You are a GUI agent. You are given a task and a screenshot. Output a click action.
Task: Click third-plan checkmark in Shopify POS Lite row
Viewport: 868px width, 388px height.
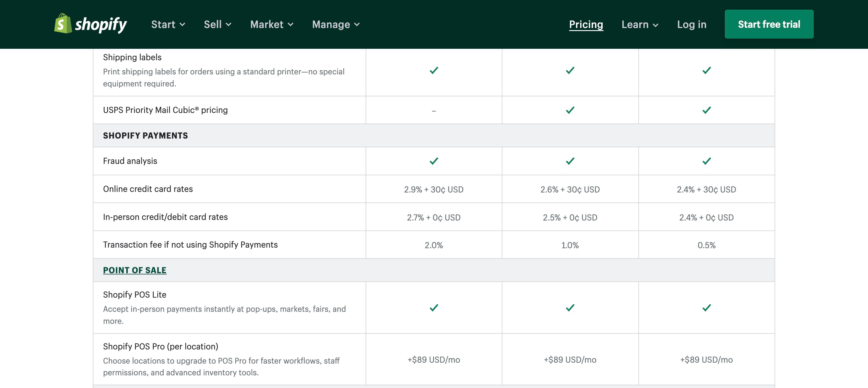coord(706,308)
